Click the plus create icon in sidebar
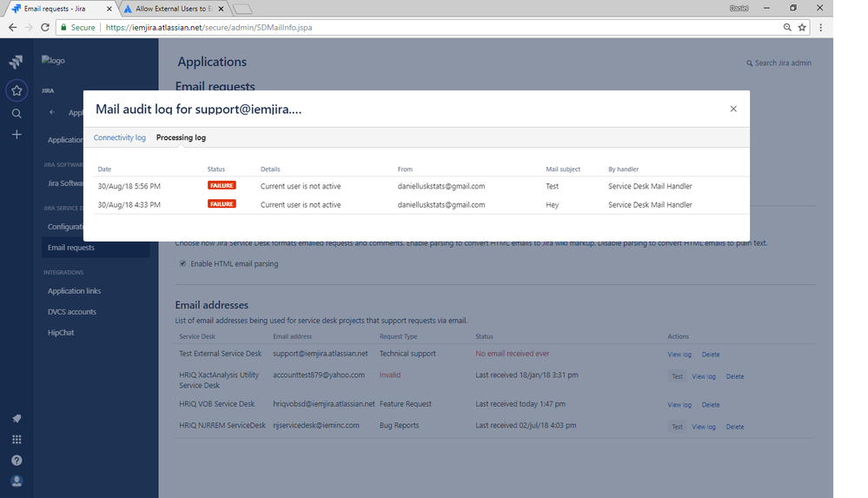Screen dimensions: 868x498 (17, 135)
